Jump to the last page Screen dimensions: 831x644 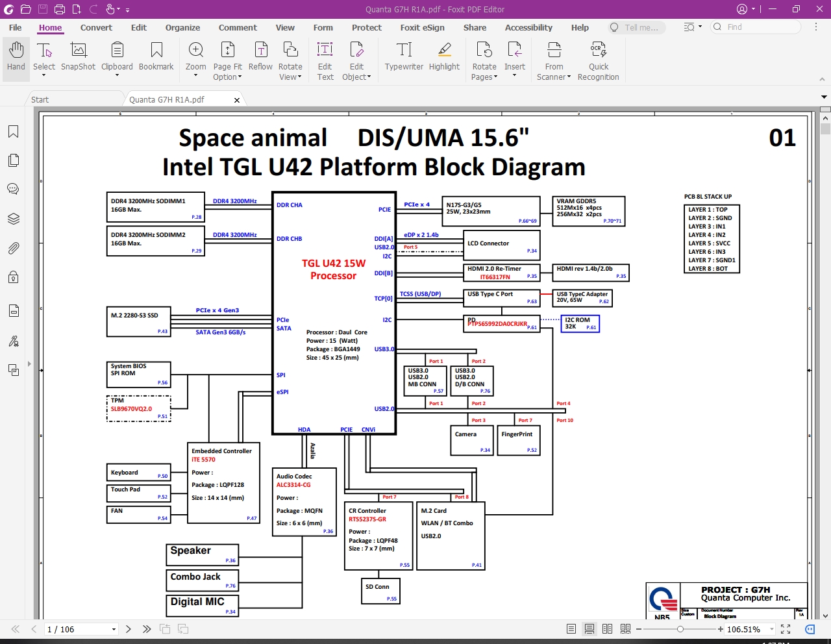click(x=147, y=629)
